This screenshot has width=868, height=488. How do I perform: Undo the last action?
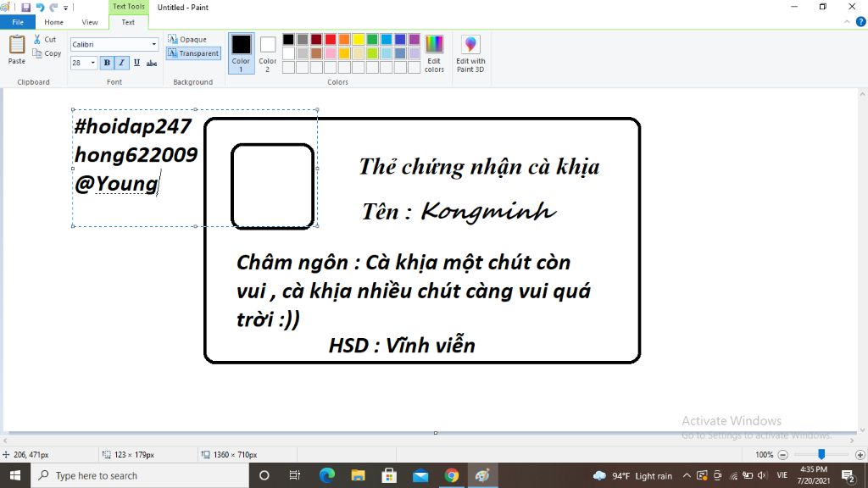point(40,7)
